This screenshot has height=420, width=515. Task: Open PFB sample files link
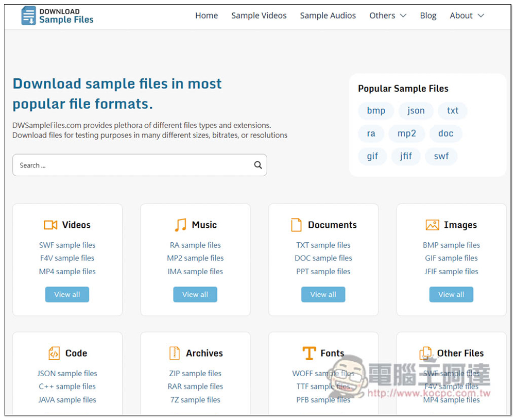[323, 400]
